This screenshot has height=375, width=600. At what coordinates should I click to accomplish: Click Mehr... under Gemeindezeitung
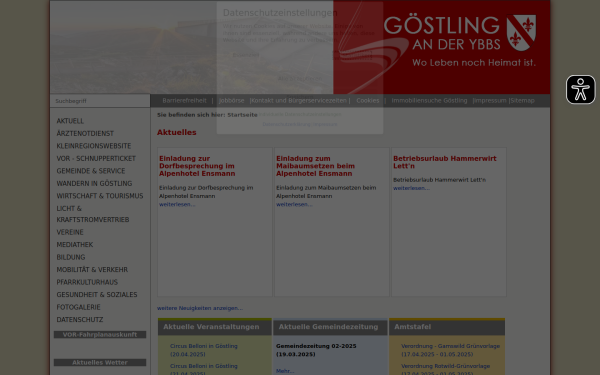tap(285, 371)
